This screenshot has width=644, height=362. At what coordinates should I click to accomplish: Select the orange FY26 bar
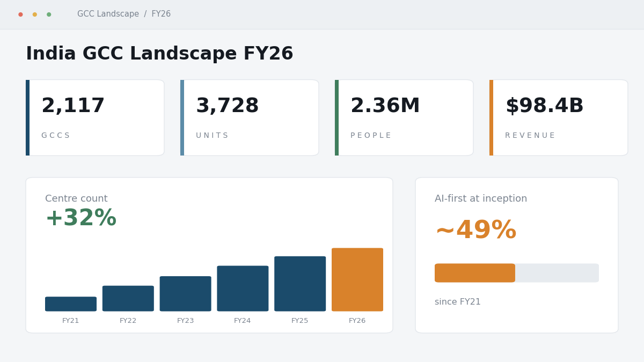pyautogui.click(x=357, y=279)
